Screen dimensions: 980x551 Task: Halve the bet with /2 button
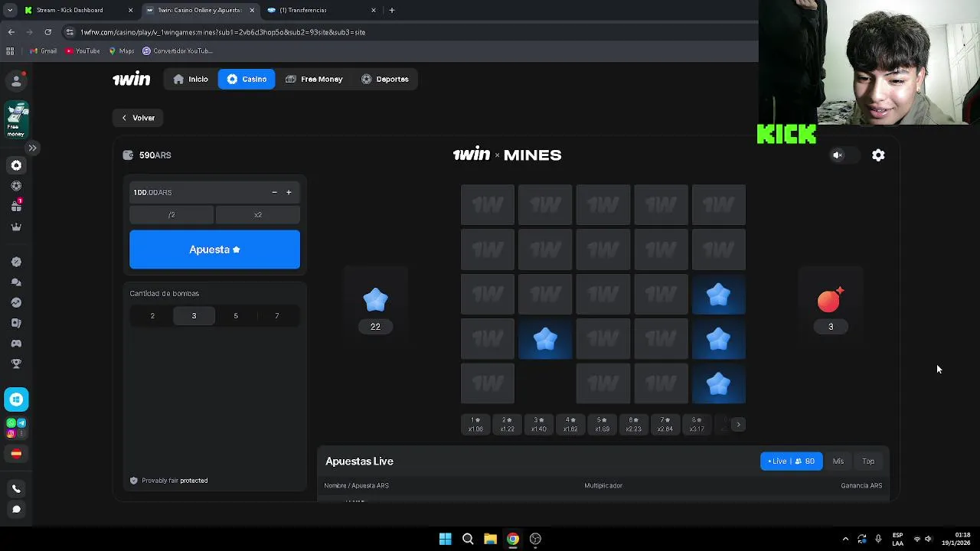pos(171,215)
